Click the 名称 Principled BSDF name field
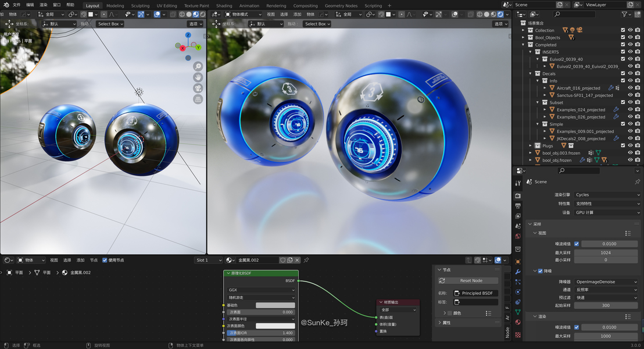 475,293
